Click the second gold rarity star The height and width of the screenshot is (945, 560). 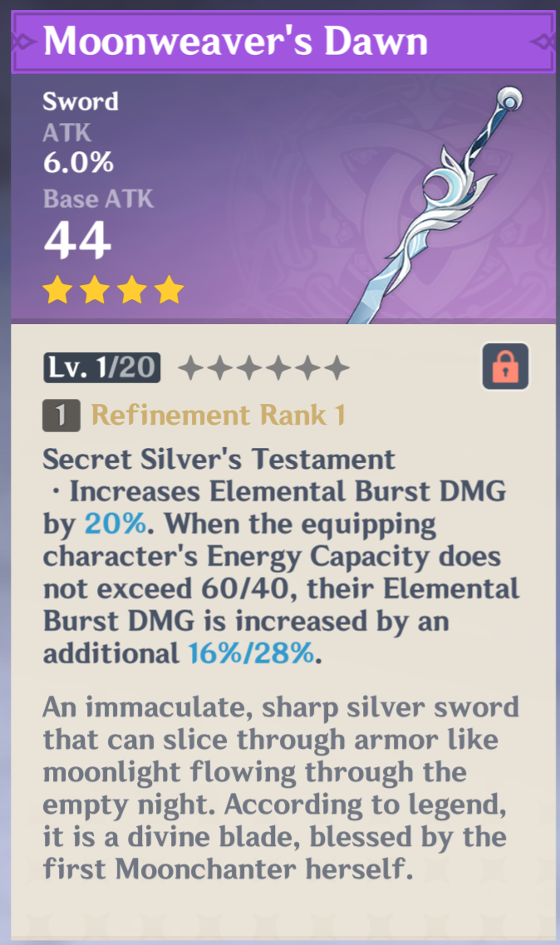95,290
